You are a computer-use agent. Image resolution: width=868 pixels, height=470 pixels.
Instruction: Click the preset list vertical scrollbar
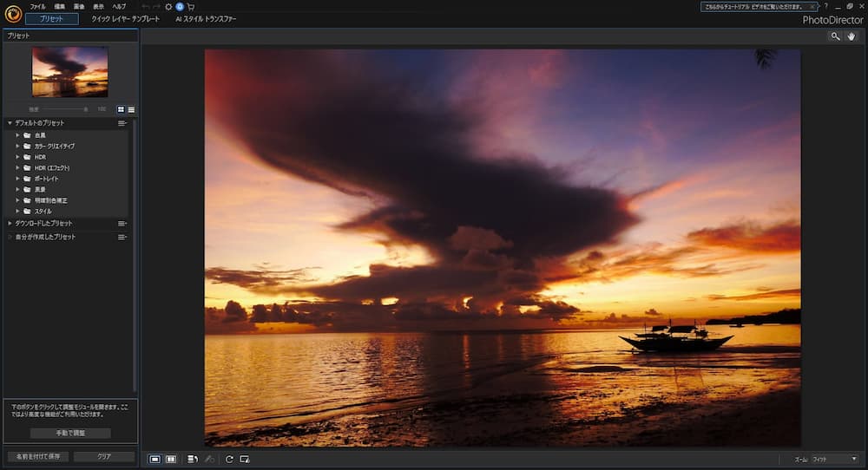tap(135, 254)
